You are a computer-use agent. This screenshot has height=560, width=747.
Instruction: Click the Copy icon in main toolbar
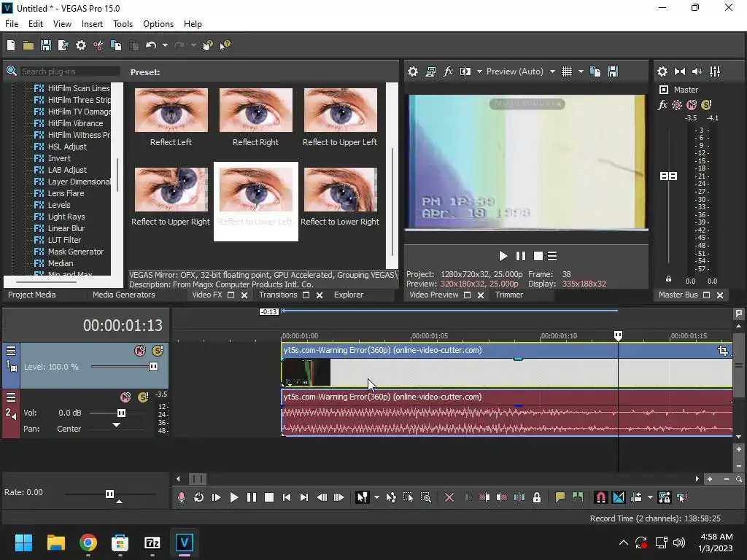click(x=116, y=45)
